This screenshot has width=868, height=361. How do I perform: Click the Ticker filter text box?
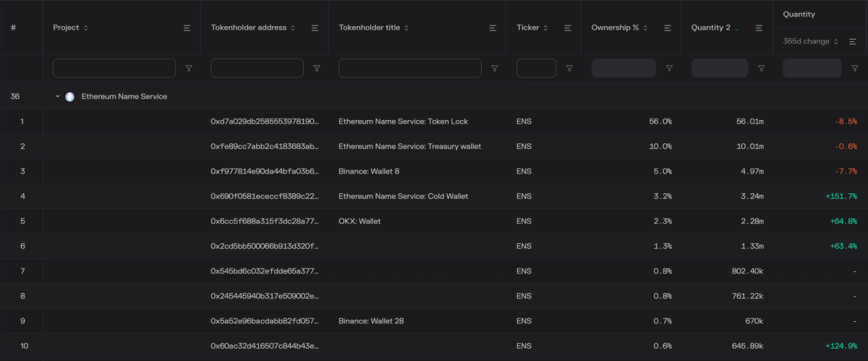(536, 68)
